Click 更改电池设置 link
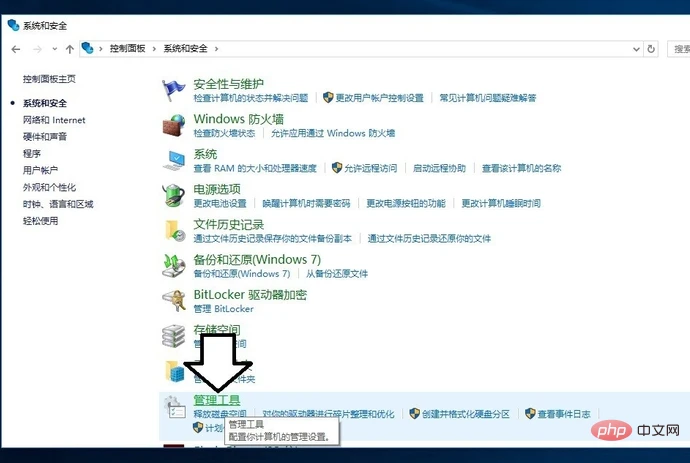Image resolution: width=690 pixels, height=463 pixels. coord(220,203)
